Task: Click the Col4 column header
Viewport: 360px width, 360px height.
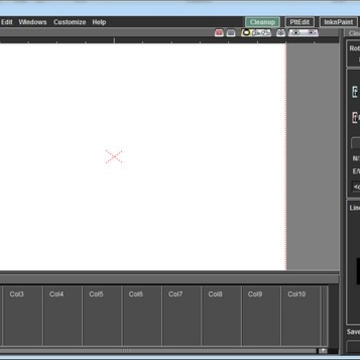Action: [56, 294]
